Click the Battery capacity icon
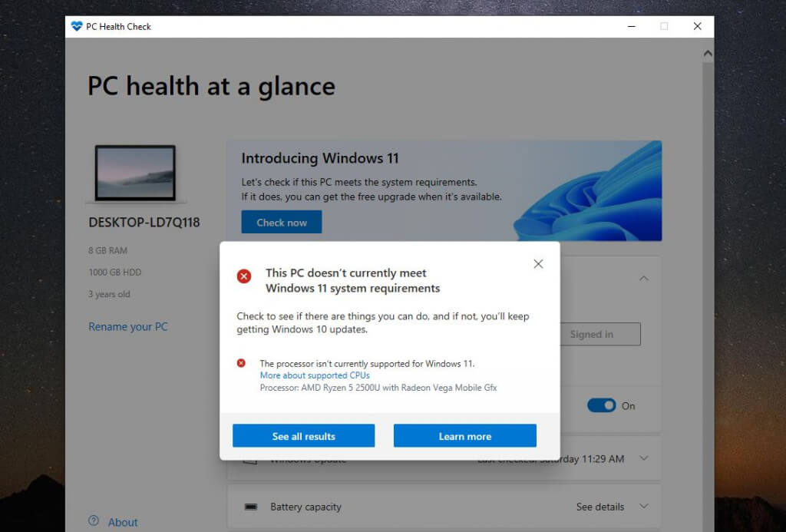 [x=251, y=507]
